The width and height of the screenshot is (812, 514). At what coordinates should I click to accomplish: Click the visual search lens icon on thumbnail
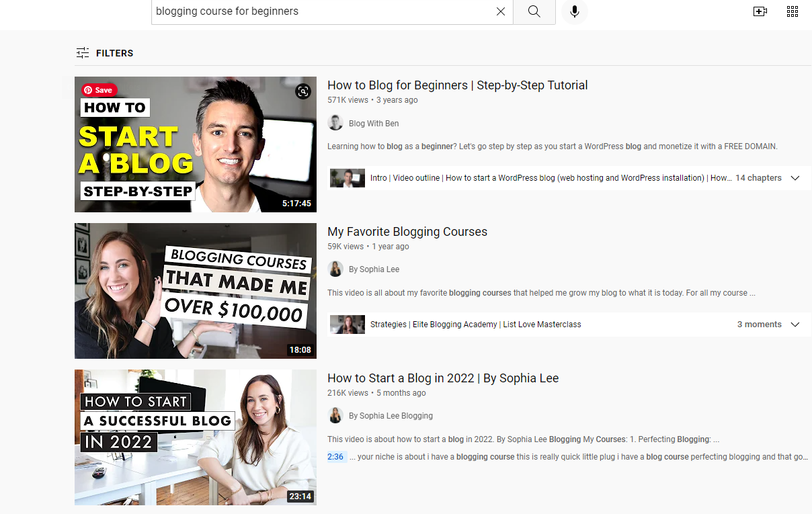coord(303,91)
